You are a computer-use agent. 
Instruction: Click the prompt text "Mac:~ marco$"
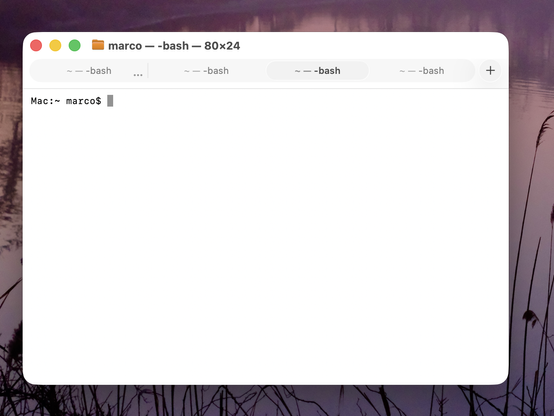(x=66, y=101)
